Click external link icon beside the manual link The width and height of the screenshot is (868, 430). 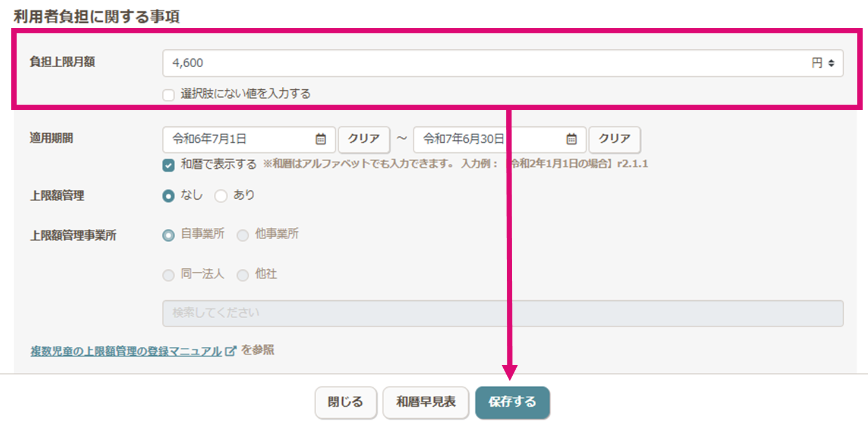[x=232, y=351]
